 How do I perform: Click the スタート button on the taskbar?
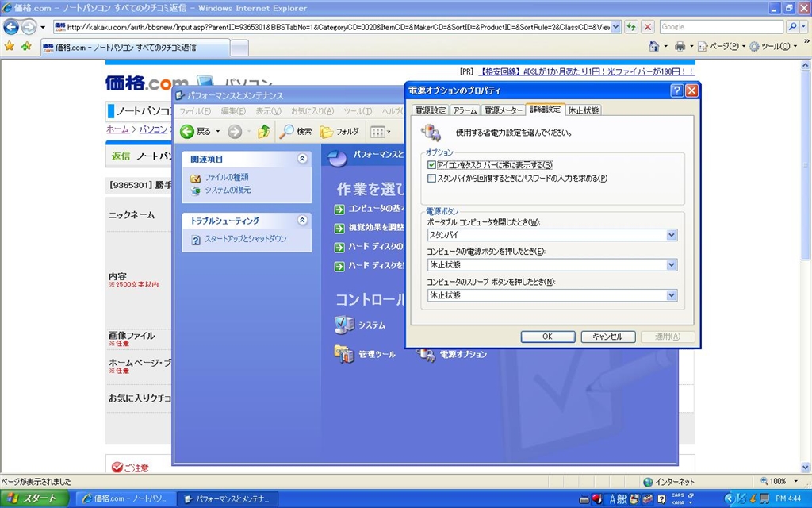tap(34, 498)
